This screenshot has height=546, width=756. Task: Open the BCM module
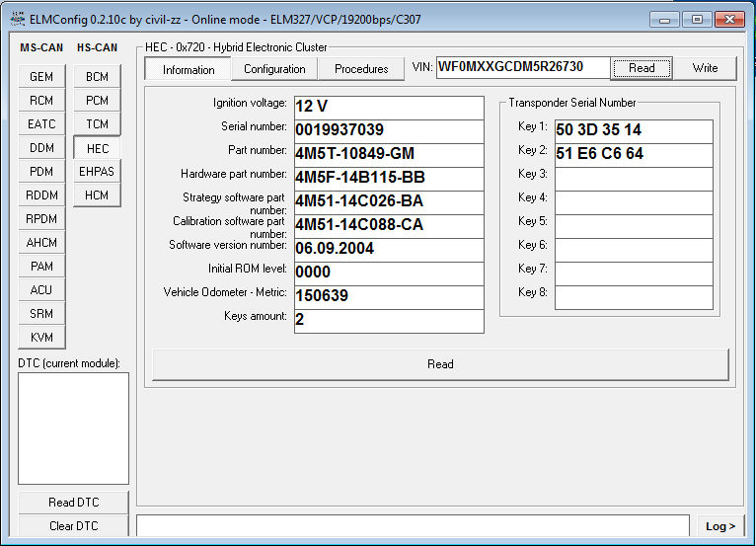pyautogui.click(x=97, y=77)
